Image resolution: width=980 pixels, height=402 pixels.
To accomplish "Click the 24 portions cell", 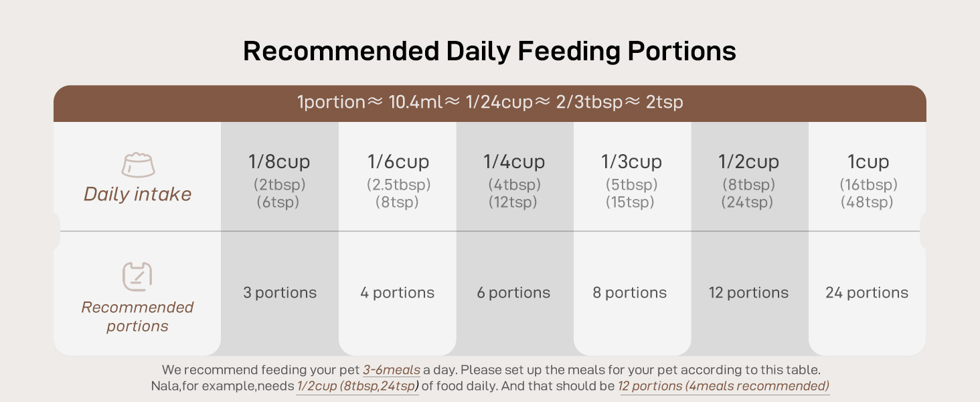I will [x=867, y=293].
